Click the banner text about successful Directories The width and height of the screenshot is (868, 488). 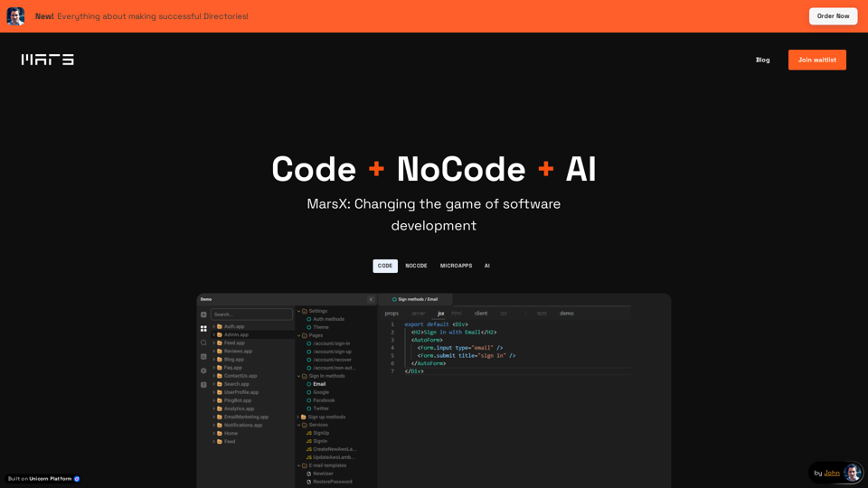click(x=153, y=16)
